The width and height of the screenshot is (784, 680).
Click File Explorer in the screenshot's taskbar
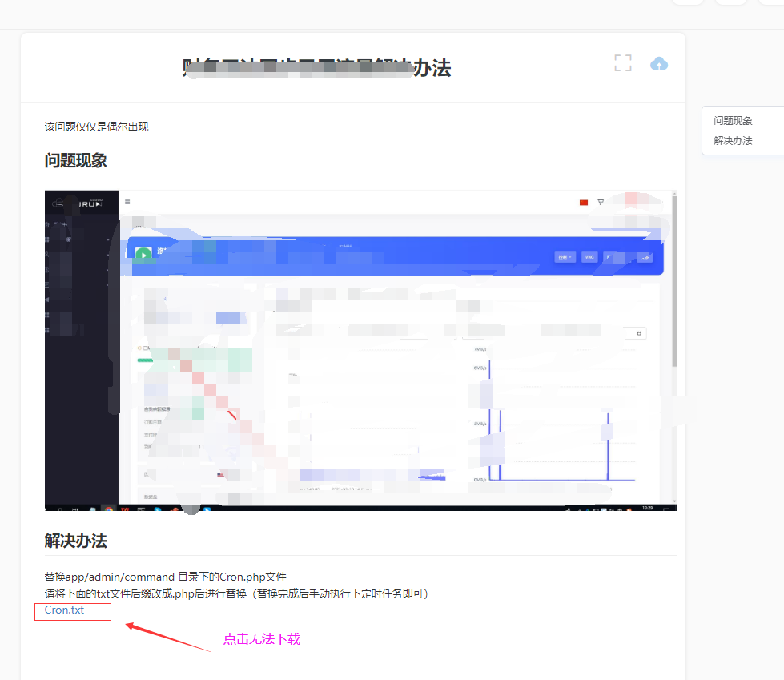pos(92,509)
